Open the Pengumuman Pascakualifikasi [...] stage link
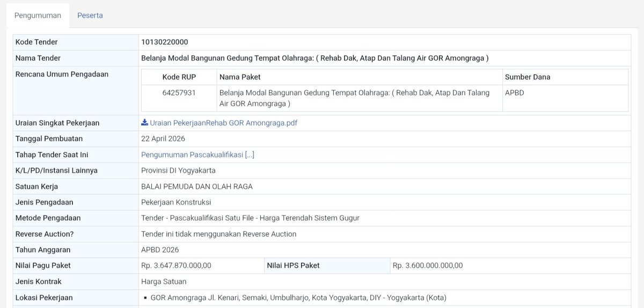Image resolution: width=644 pixels, height=308 pixels. pyautogui.click(x=197, y=155)
